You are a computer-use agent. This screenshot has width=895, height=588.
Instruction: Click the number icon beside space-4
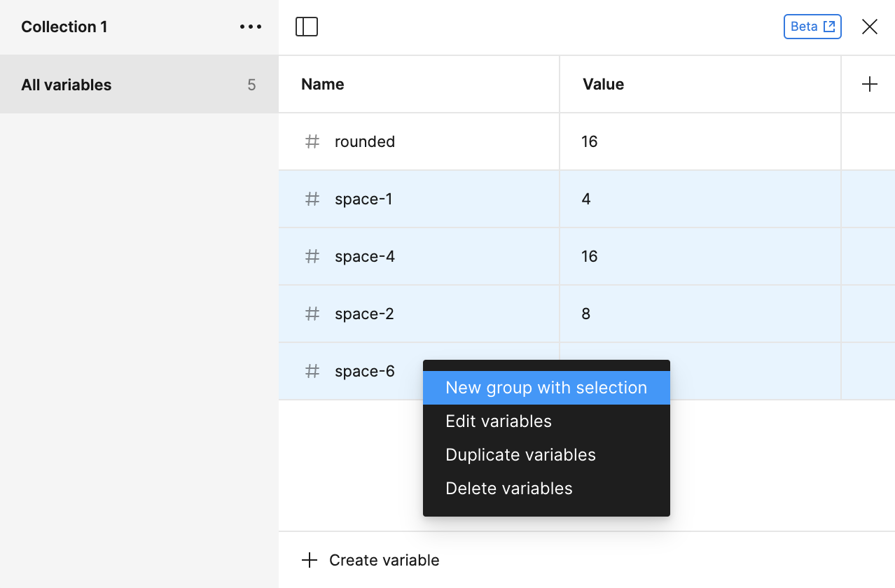(x=312, y=256)
